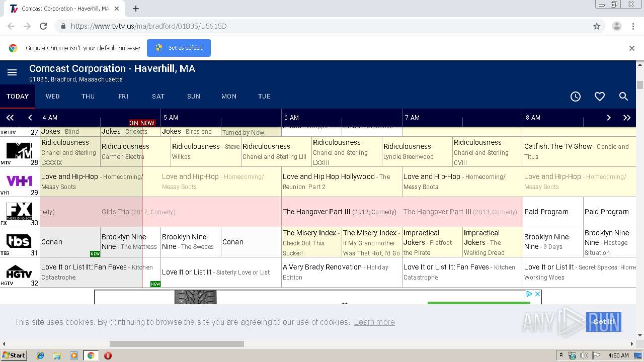
Task: Click Set as default button
Action: pos(179,48)
